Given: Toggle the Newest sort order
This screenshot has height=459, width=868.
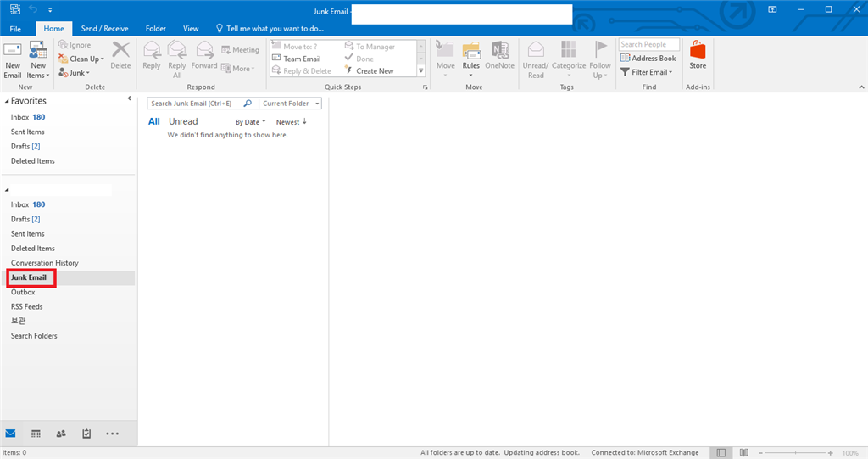Looking at the screenshot, I should point(292,122).
